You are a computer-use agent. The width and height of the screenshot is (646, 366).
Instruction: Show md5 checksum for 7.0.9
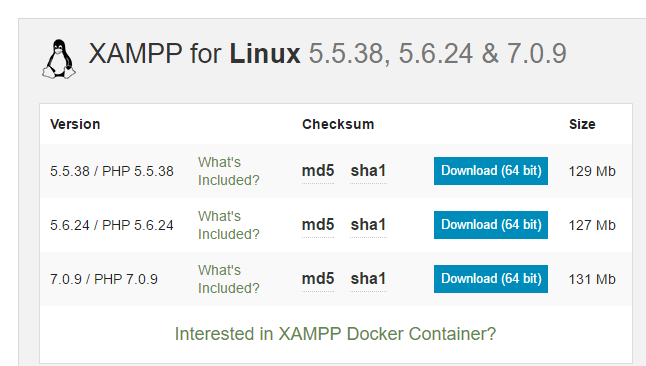tap(318, 279)
